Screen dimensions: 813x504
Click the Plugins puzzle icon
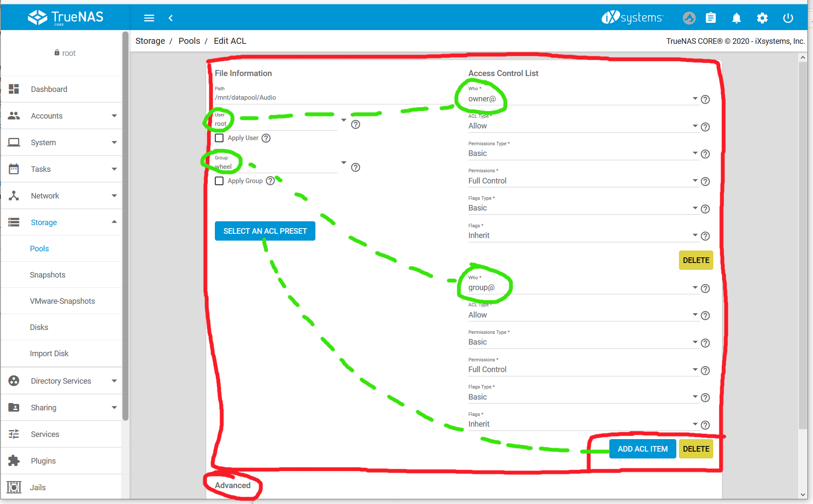pyautogui.click(x=14, y=461)
